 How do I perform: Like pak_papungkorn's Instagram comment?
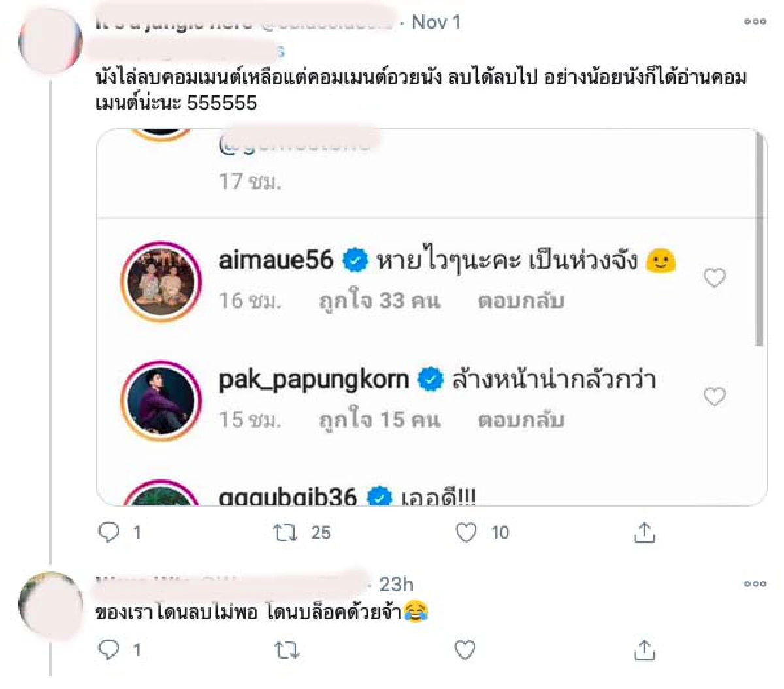coord(714,396)
